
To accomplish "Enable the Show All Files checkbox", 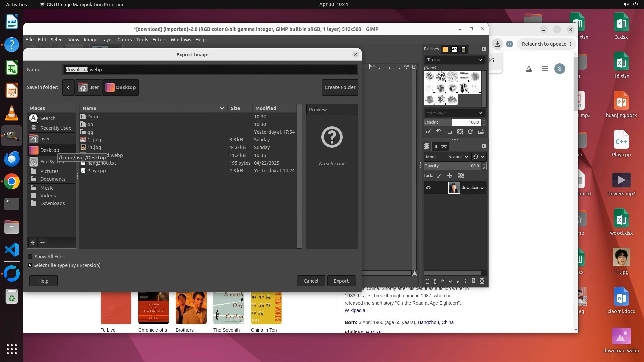I will coord(30,257).
